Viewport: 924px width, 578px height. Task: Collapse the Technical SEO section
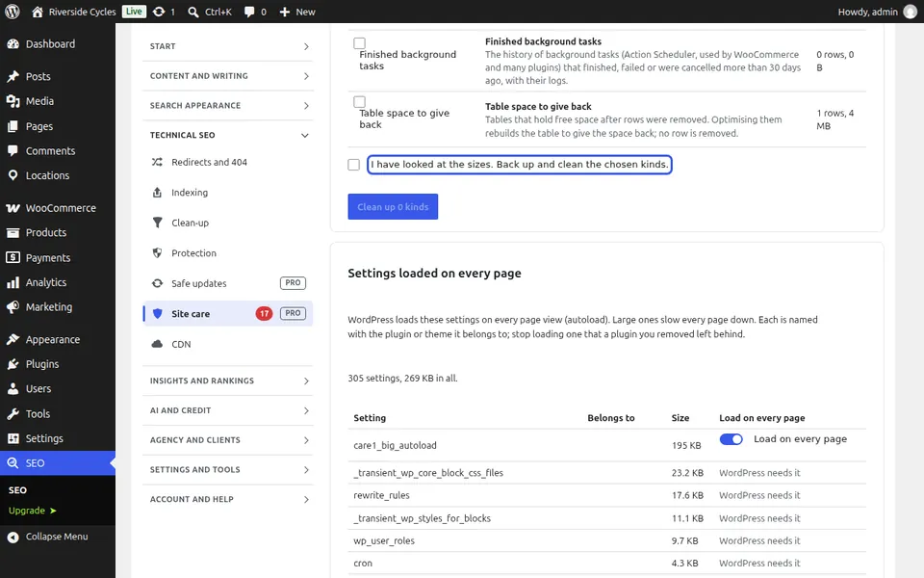click(x=227, y=135)
